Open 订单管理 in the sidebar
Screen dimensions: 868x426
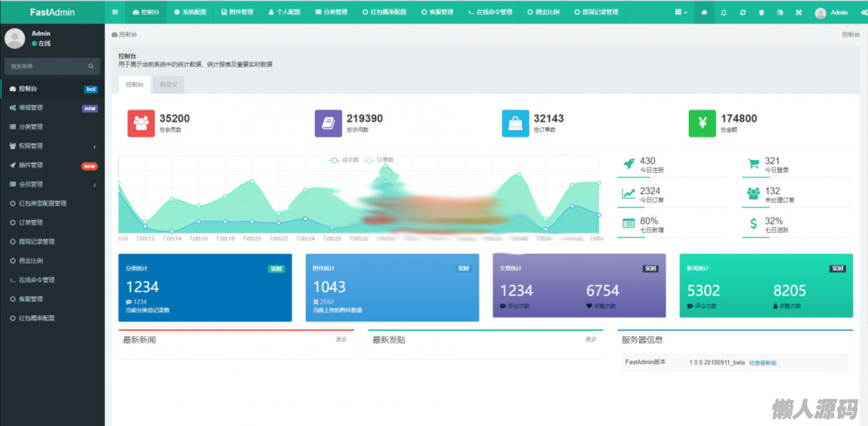pos(31,223)
